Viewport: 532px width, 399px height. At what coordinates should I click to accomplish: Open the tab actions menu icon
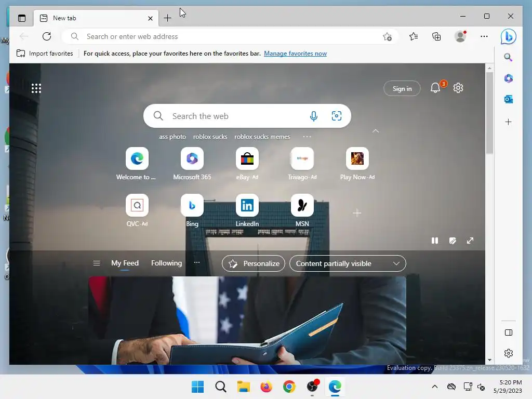point(22,18)
